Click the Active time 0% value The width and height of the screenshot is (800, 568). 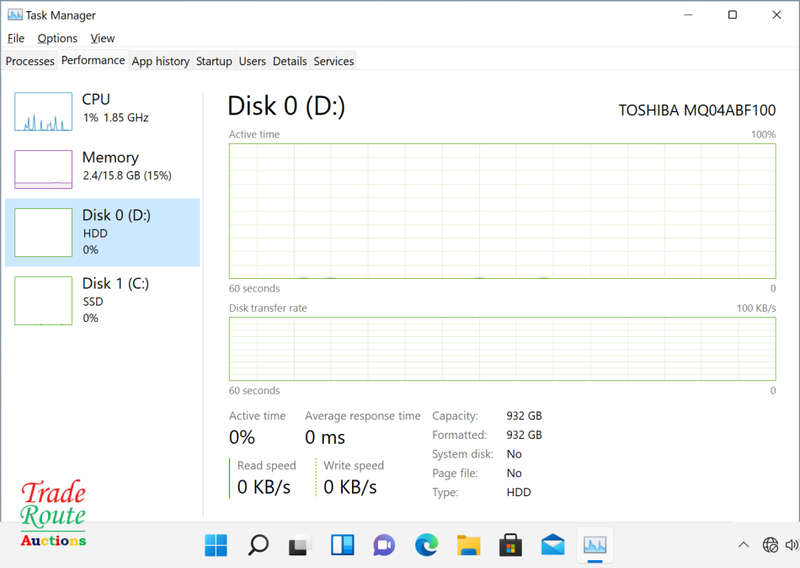(242, 438)
